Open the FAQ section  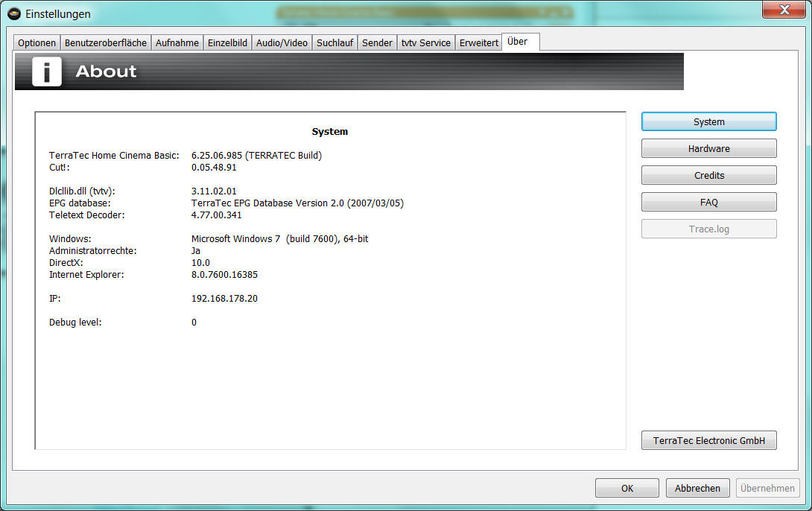click(x=709, y=203)
